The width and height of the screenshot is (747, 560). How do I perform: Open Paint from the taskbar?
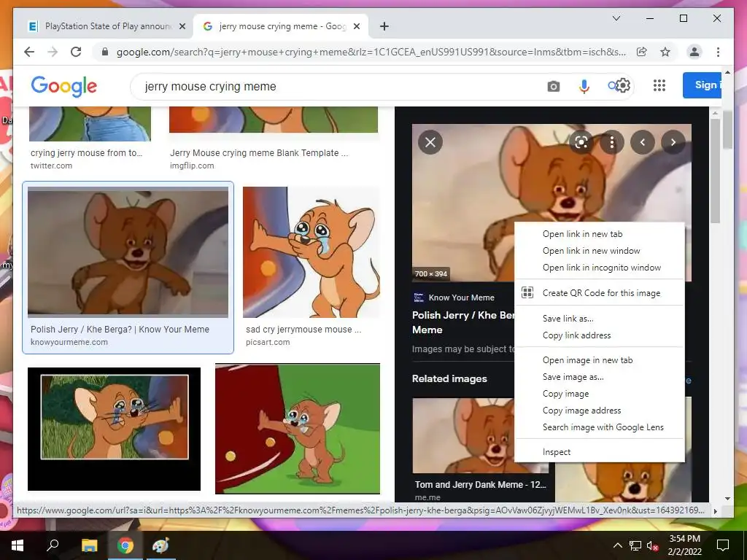(x=160, y=545)
